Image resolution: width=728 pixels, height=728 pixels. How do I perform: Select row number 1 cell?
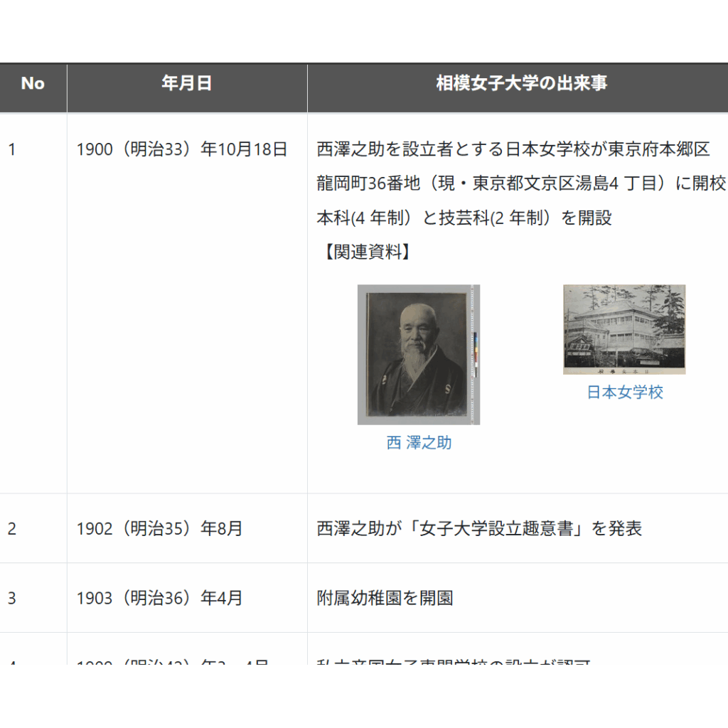[12, 149]
